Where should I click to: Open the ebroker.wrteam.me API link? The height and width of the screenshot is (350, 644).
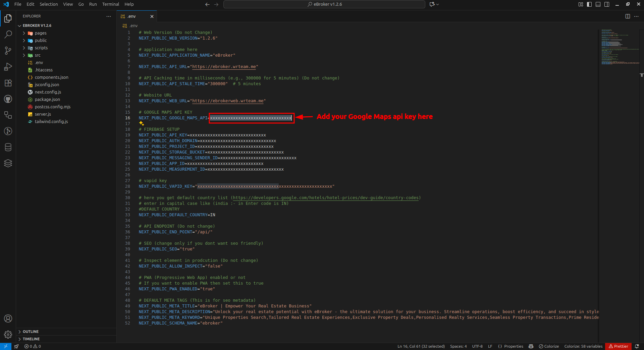pyautogui.click(x=224, y=66)
